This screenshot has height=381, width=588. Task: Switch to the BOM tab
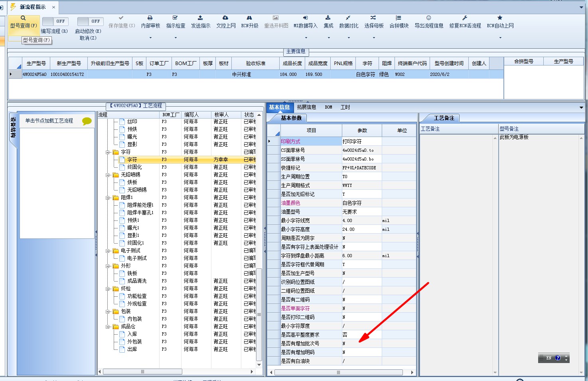pos(328,107)
